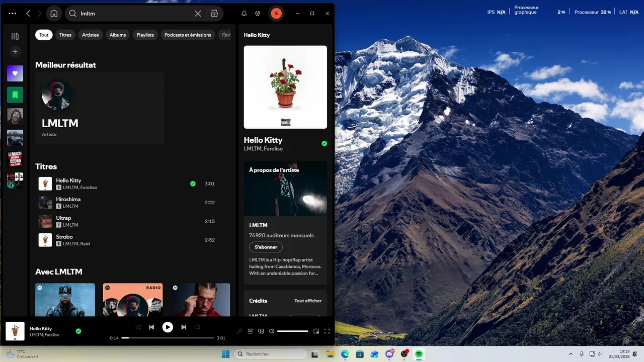Select the Playlists filter chip
This screenshot has height=362, width=644.
point(145,35)
